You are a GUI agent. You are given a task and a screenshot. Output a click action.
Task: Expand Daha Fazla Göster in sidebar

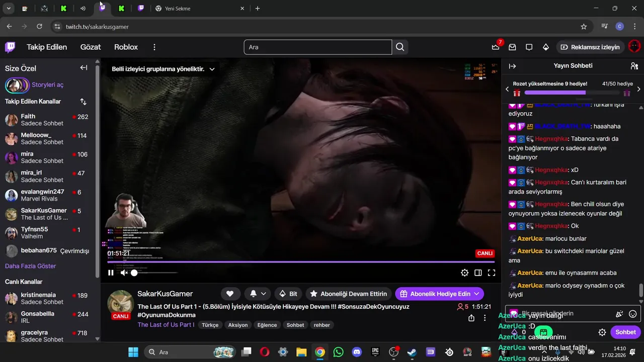pyautogui.click(x=31, y=266)
